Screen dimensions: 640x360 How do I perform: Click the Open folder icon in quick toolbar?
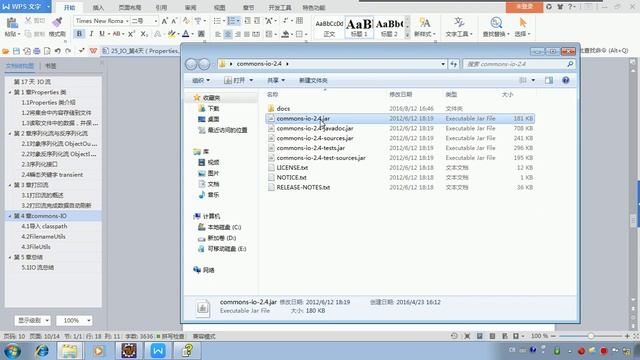pos(6,51)
